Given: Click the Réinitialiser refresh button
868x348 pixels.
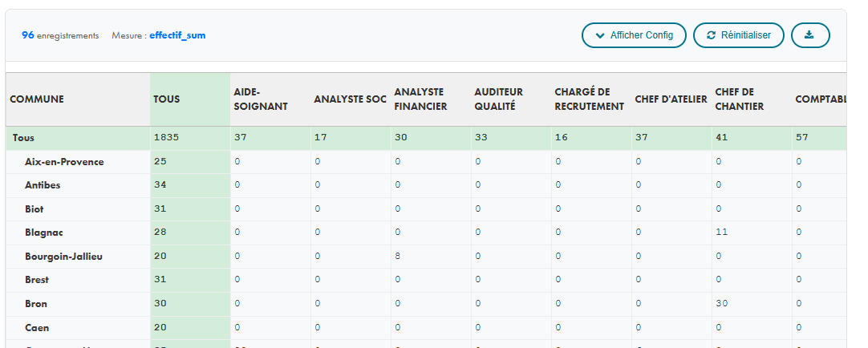Looking at the screenshot, I should tap(738, 35).
